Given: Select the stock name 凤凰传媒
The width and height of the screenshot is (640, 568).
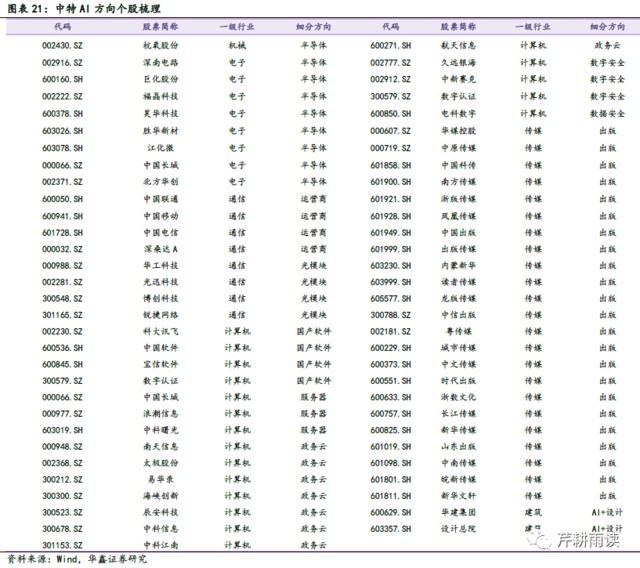Looking at the screenshot, I should (459, 216).
